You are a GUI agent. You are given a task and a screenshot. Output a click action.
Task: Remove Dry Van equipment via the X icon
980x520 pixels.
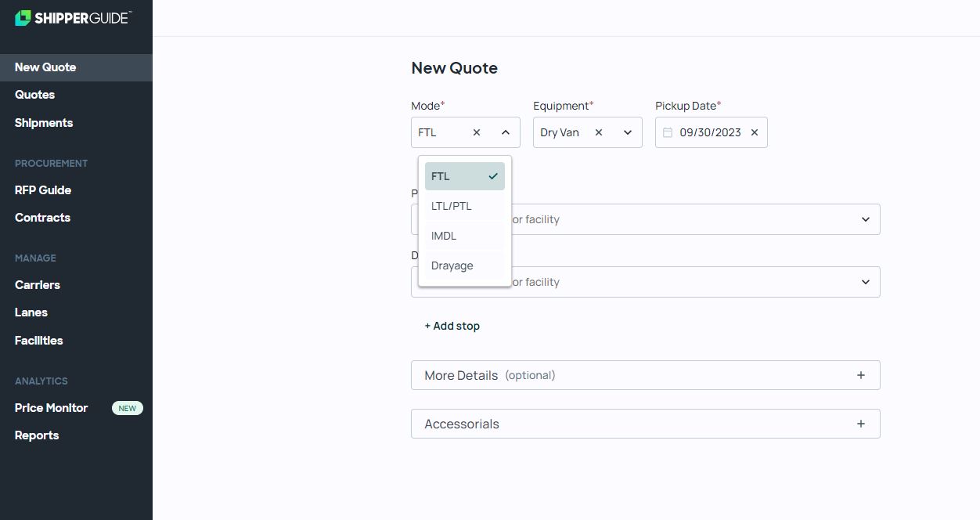point(598,132)
